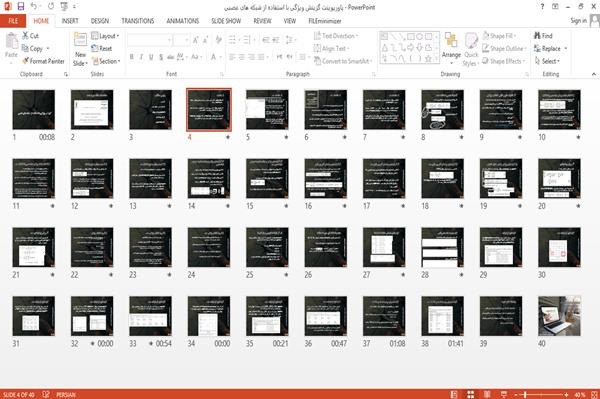This screenshot has height=399, width=600.
Task: Open the Layout dropdown
Action: coord(105,36)
